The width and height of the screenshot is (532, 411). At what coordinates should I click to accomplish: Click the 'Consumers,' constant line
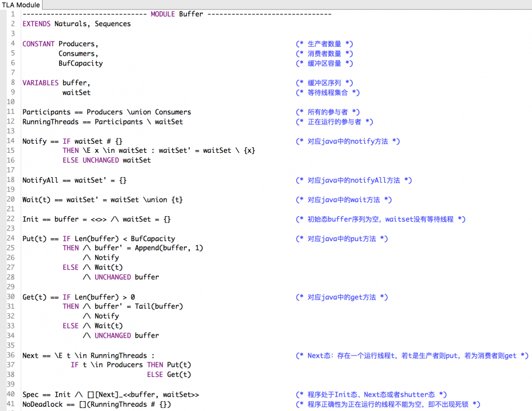tap(78, 54)
